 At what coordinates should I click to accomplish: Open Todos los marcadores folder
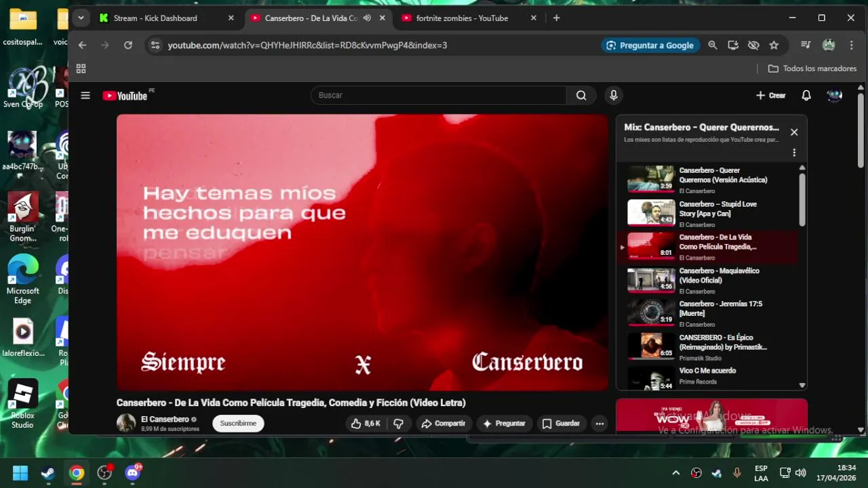(x=812, y=68)
